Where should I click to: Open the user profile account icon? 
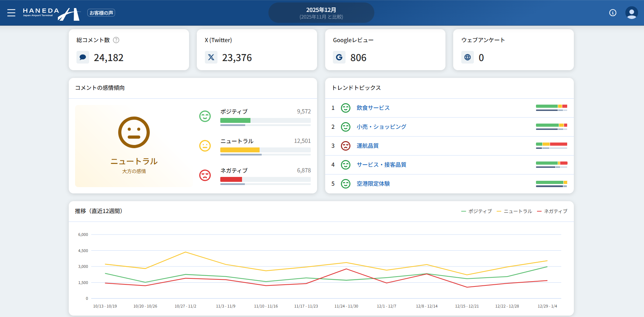coord(631,13)
